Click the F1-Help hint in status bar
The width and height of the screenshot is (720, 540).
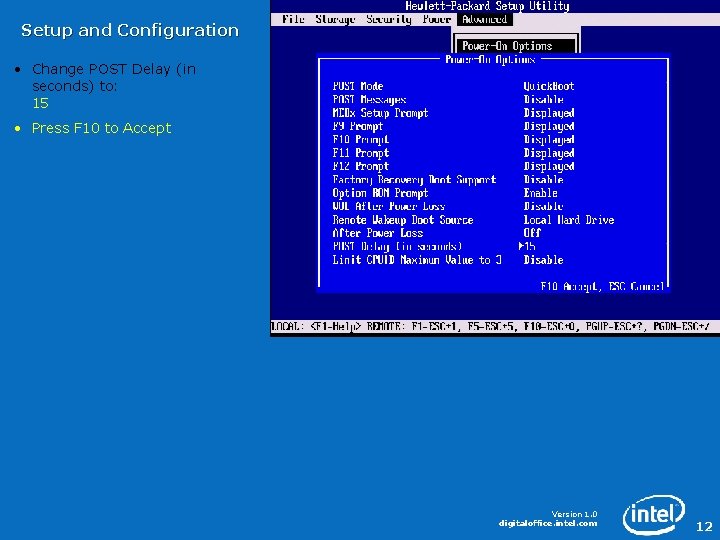pyautogui.click(x=336, y=326)
